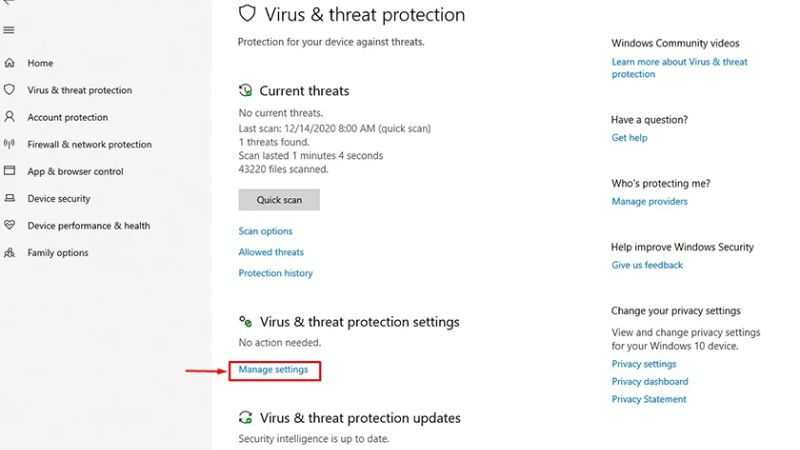The image size is (800, 450).
Task: Click the Virus & threat protection shield icon
Action: [9, 90]
